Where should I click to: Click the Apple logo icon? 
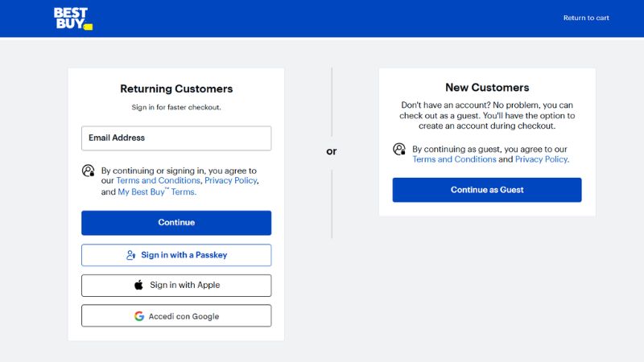(x=138, y=285)
